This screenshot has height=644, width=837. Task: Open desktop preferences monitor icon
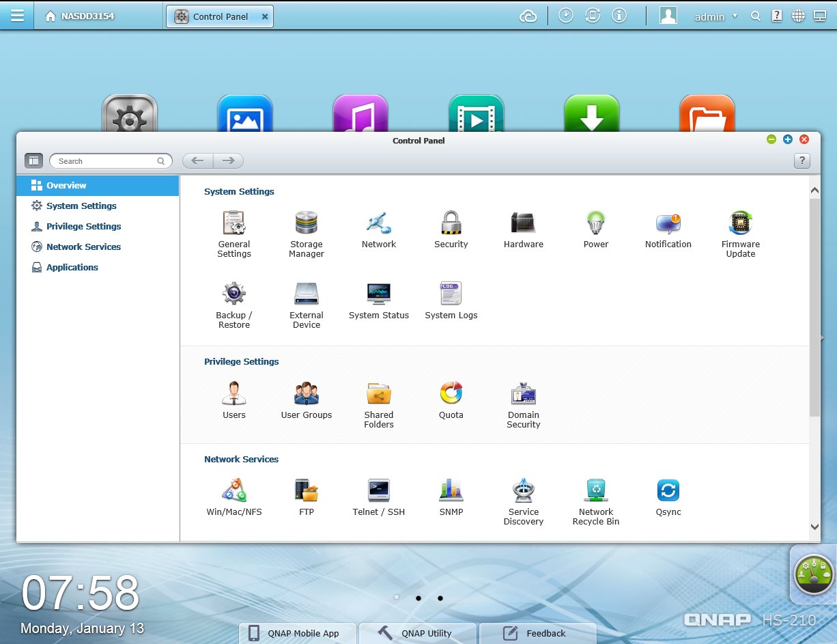tap(820, 16)
